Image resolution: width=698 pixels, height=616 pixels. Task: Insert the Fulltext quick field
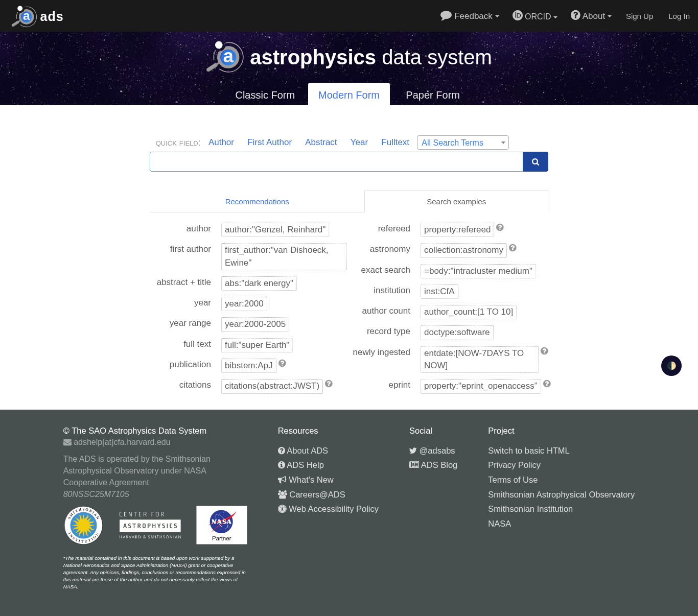click(395, 143)
